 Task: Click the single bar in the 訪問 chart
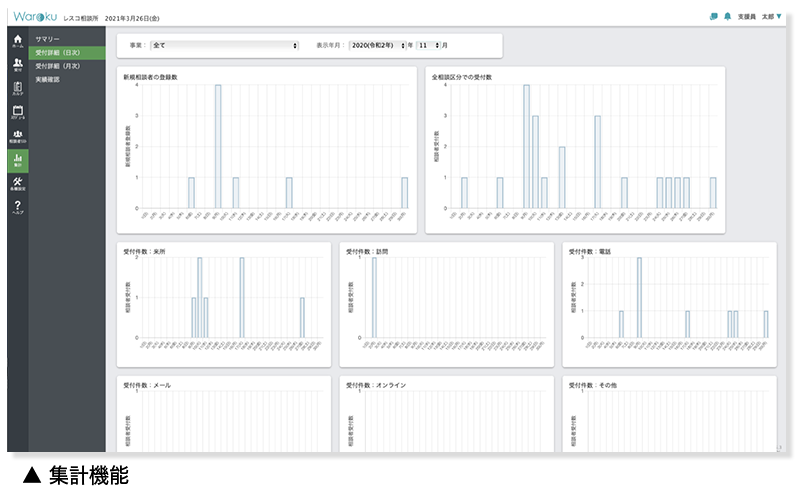[374, 297]
